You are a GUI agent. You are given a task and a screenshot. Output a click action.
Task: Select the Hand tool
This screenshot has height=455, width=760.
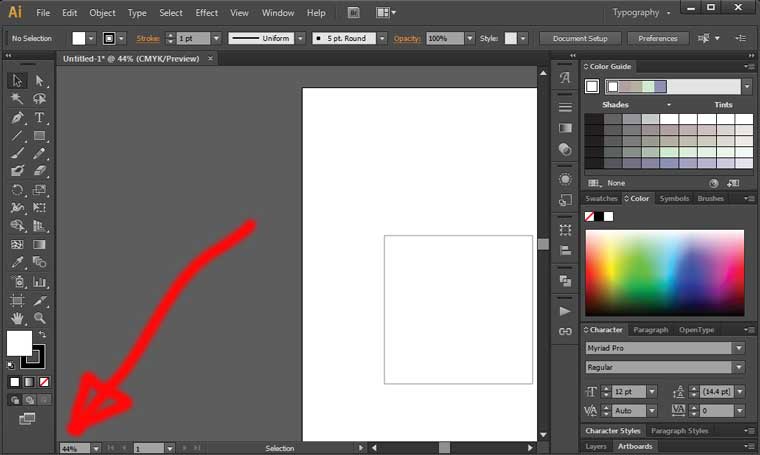click(17, 318)
